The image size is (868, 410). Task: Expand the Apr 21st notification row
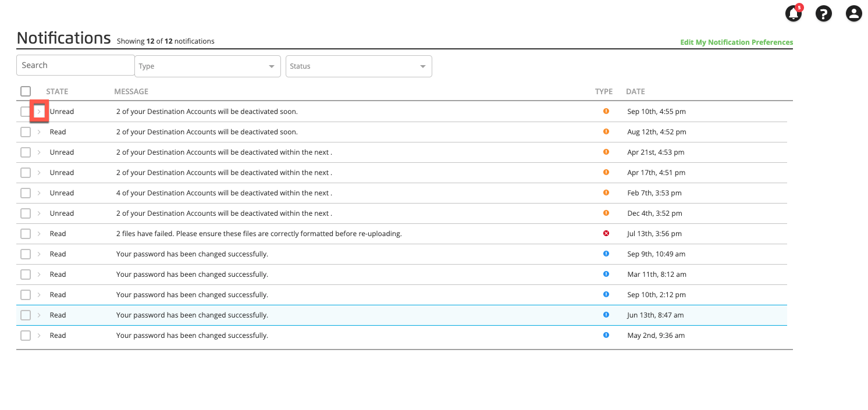(39, 152)
